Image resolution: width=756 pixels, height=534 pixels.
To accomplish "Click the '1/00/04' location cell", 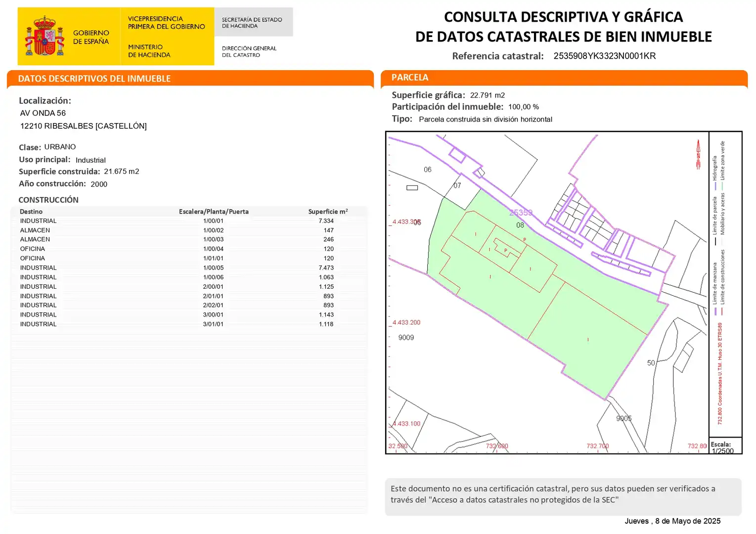I will click(214, 249).
